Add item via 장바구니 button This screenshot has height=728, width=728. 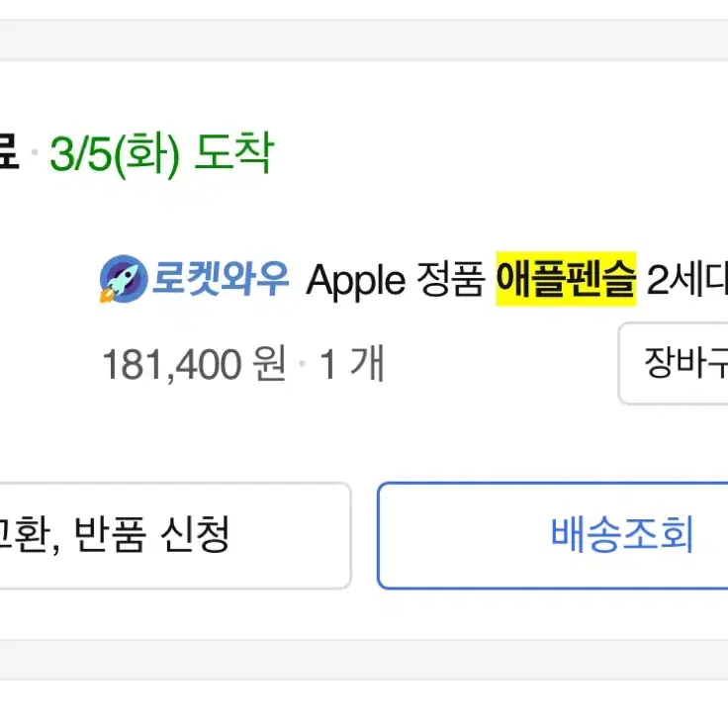coord(673,363)
